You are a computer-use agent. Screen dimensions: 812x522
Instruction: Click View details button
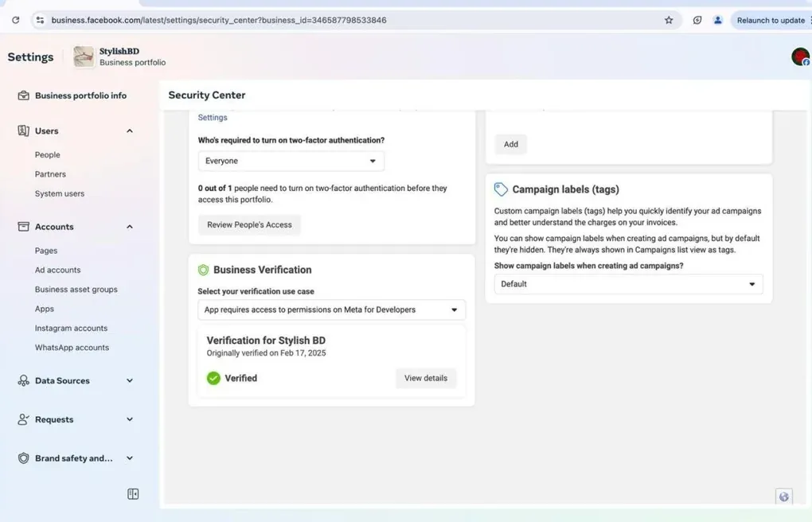coord(426,378)
